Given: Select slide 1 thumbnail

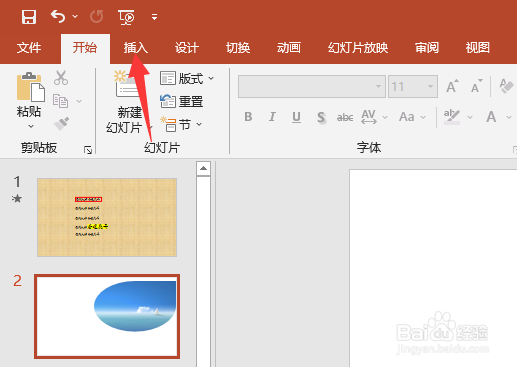Looking at the screenshot, I should coord(107,217).
